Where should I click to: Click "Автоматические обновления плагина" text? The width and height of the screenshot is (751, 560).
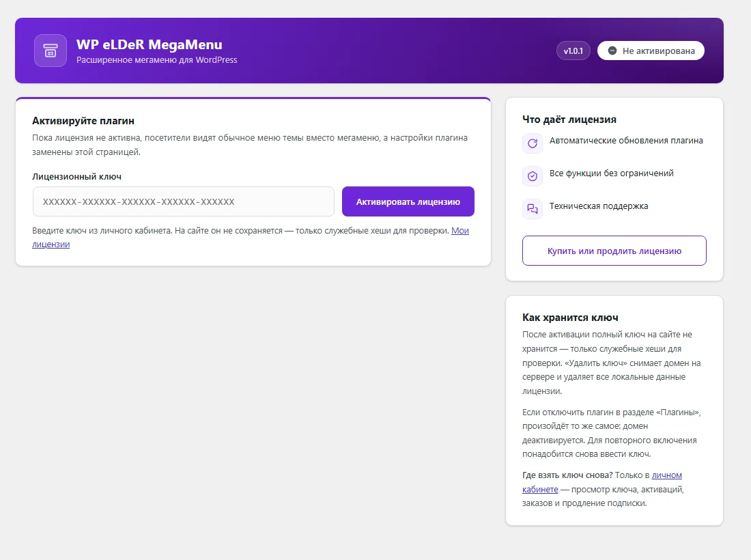point(626,141)
